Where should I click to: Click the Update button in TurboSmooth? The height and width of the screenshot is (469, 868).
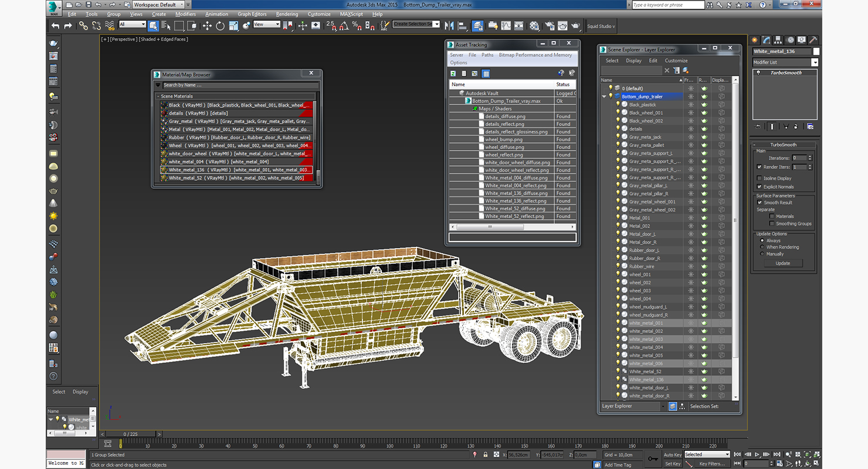pyautogui.click(x=782, y=263)
